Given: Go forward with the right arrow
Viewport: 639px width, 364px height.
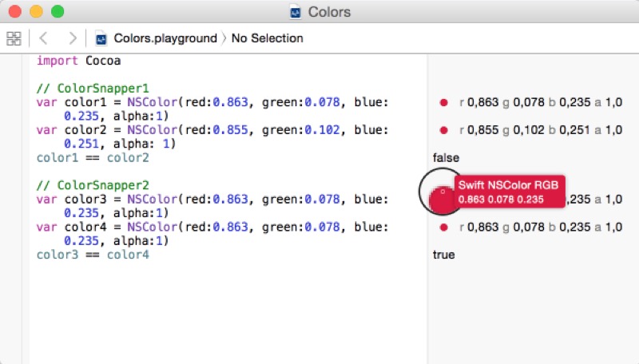Looking at the screenshot, I should [x=72, y=38].
